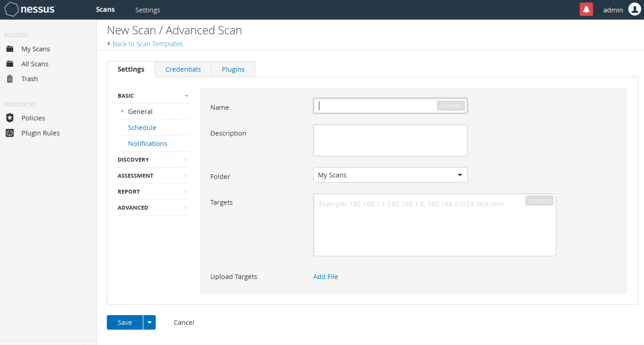Collapse the BASIC section
This screenshot has height=345, width=644.
153,96
